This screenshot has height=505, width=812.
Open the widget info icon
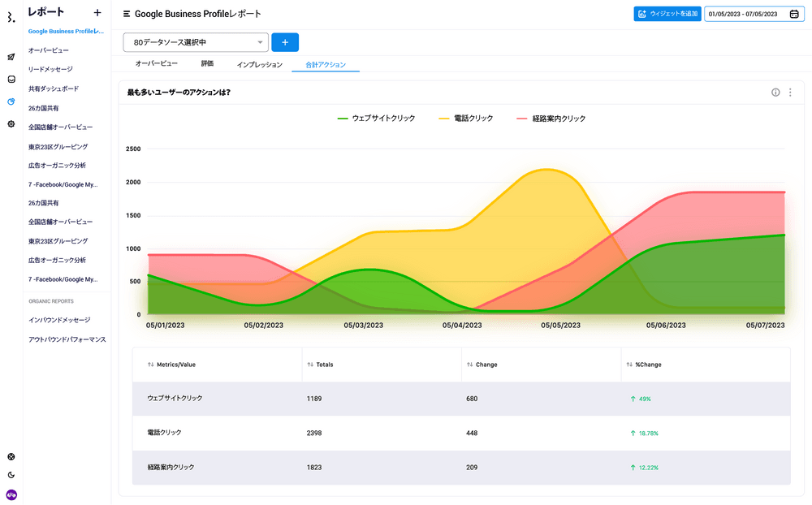[775, 93]
